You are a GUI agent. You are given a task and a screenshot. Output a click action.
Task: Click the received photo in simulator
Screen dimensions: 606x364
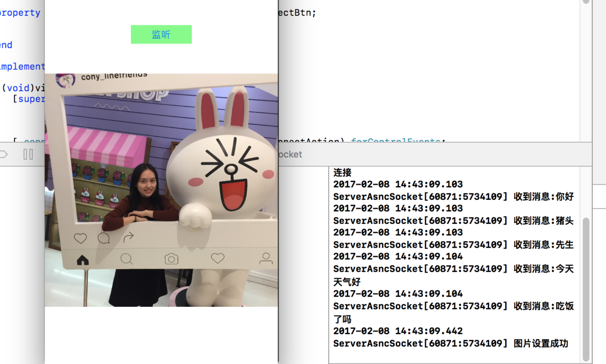[161, 190]
